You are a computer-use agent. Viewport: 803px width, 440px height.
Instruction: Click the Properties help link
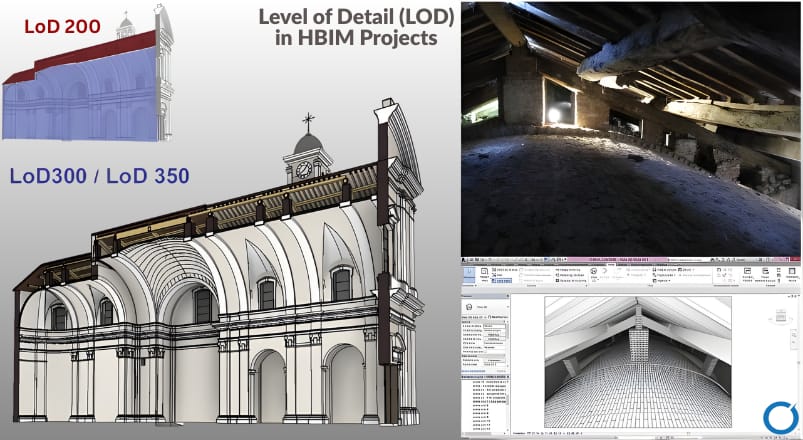click(473, 371)
